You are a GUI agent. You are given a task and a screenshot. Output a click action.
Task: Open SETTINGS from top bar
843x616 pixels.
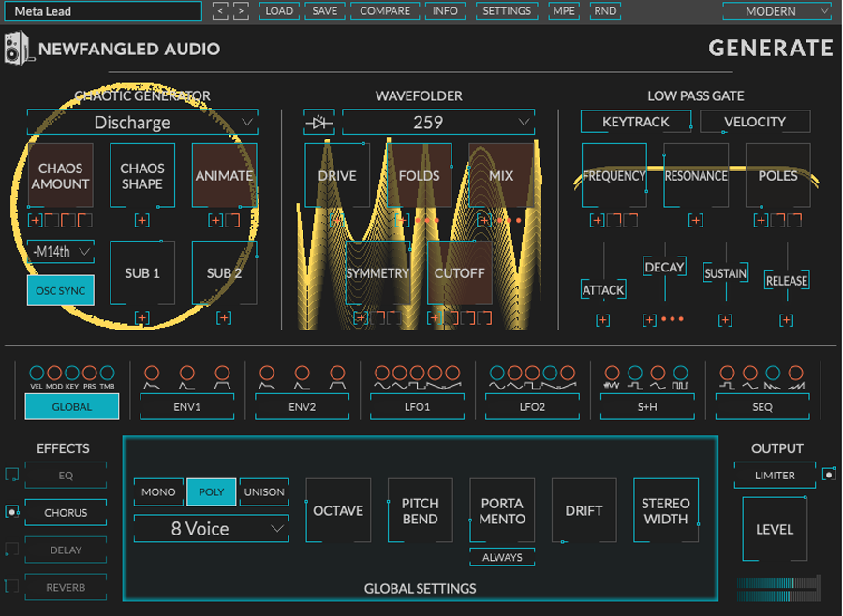pyautogui.click(x=507, y=10)
